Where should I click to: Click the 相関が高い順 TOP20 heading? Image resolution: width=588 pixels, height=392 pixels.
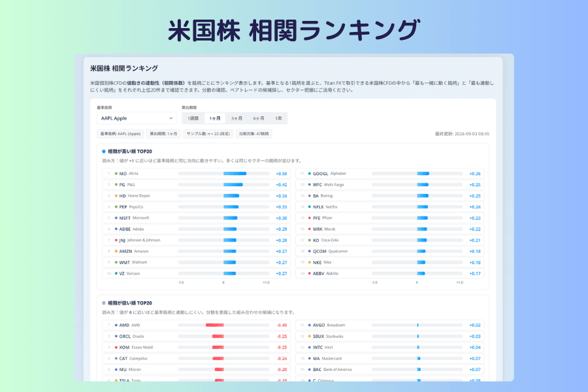point(130,152)
